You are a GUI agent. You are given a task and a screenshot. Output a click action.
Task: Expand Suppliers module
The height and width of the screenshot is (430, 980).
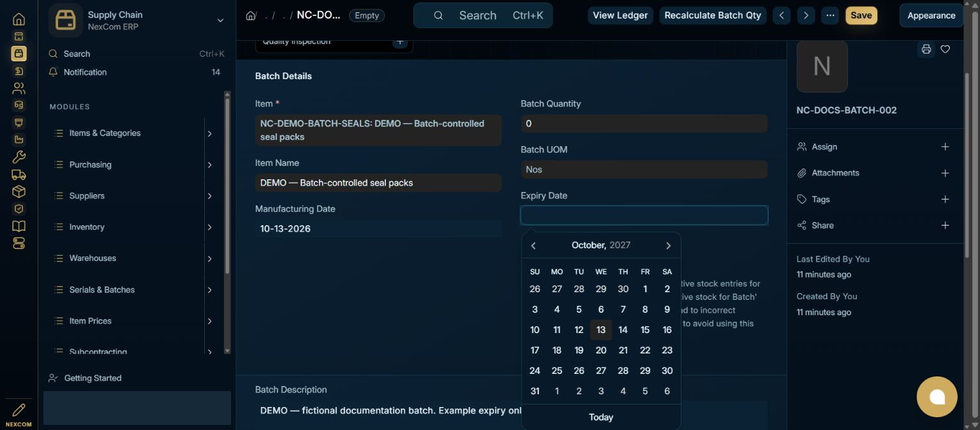point(209,196)
